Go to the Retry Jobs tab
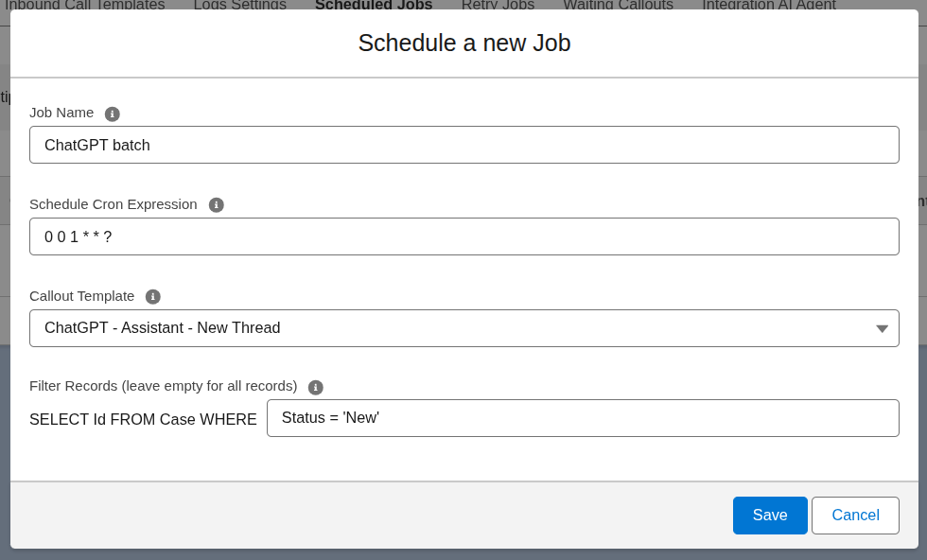This screenshot has height=560, width=927. [498, 5]
